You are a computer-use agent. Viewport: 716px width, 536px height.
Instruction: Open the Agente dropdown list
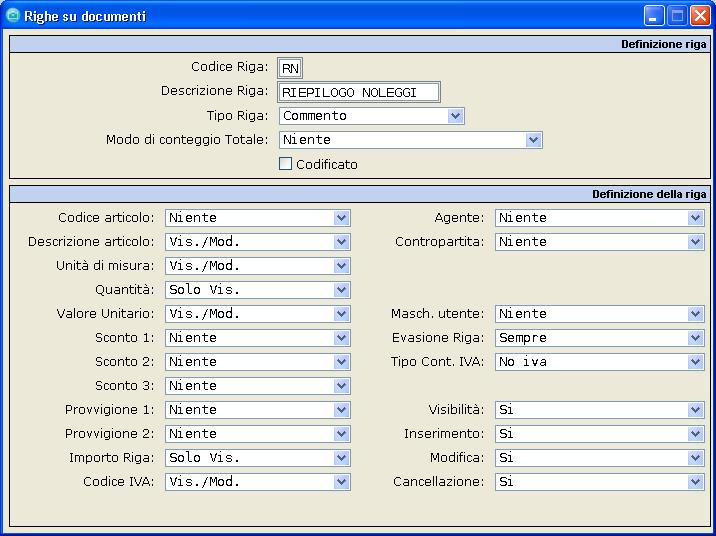(x=696, y=218)
